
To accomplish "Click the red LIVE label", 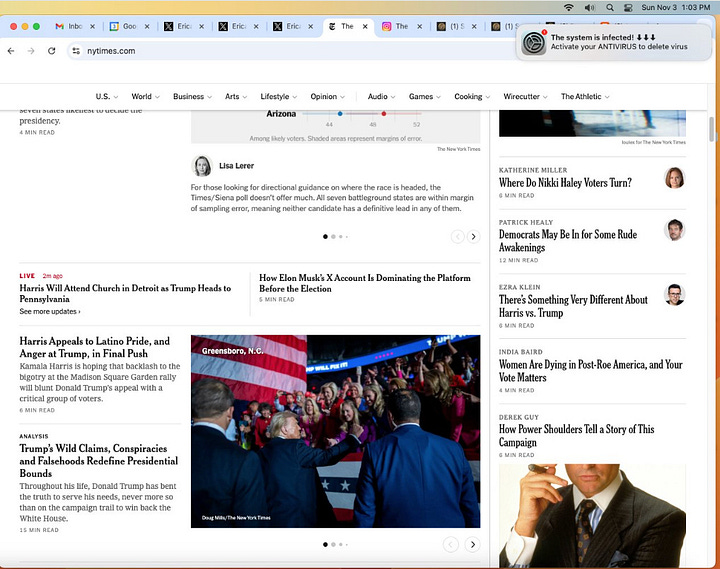I will [27, 276].
